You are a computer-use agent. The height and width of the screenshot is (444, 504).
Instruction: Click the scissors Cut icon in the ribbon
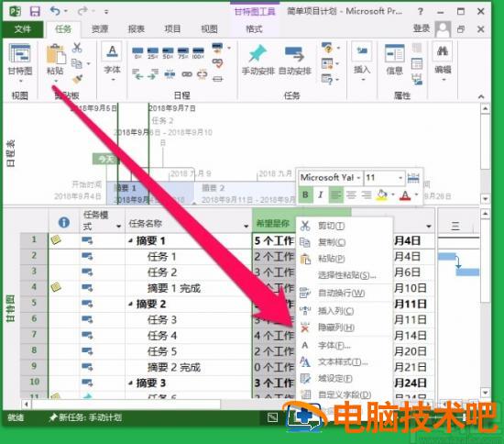[x=77, y=48]
